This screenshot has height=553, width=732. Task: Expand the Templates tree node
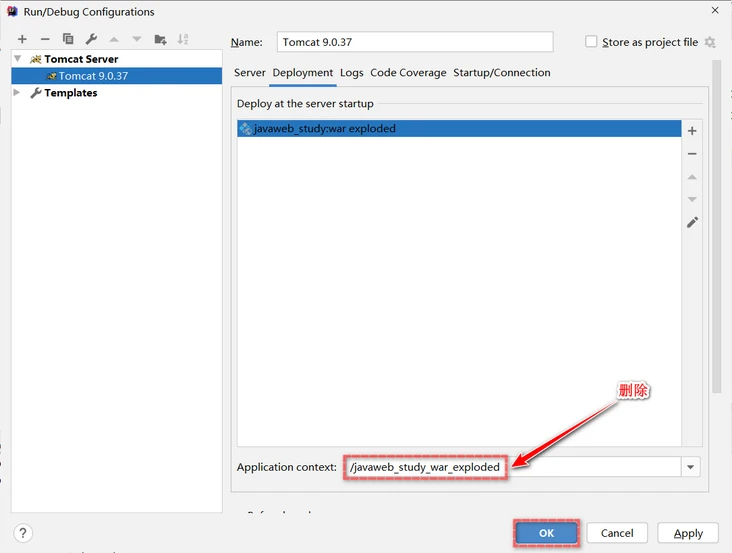click(x=17, y=92)
